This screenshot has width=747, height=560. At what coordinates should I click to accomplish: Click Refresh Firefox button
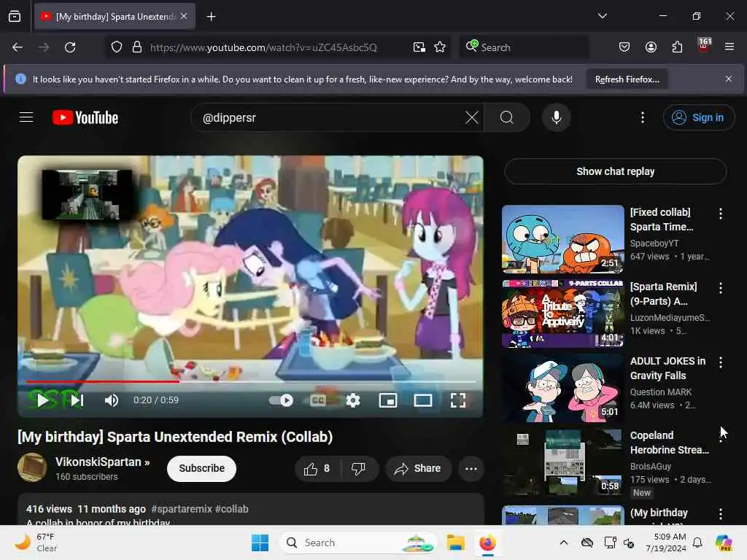pyautogui.click(x=627, y=79)
